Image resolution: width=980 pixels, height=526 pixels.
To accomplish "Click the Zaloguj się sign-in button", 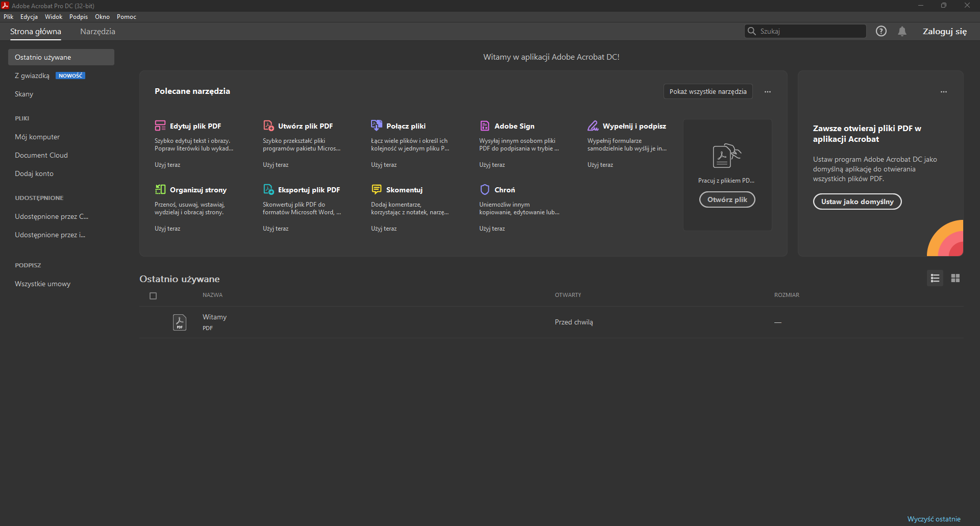I will pos(945,31).
